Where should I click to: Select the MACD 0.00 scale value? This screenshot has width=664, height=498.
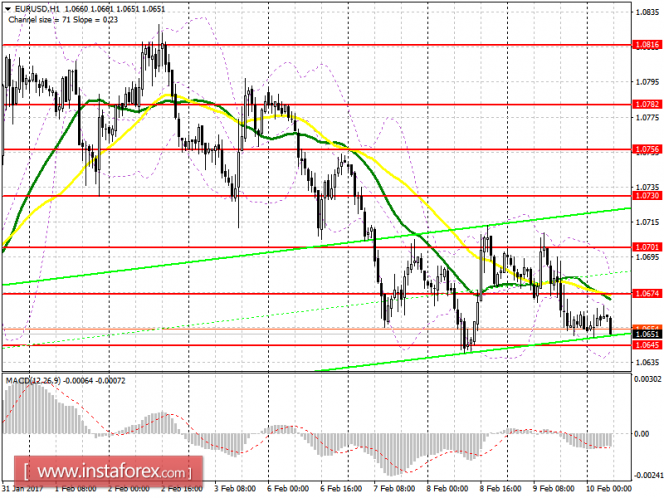(642, 434)
